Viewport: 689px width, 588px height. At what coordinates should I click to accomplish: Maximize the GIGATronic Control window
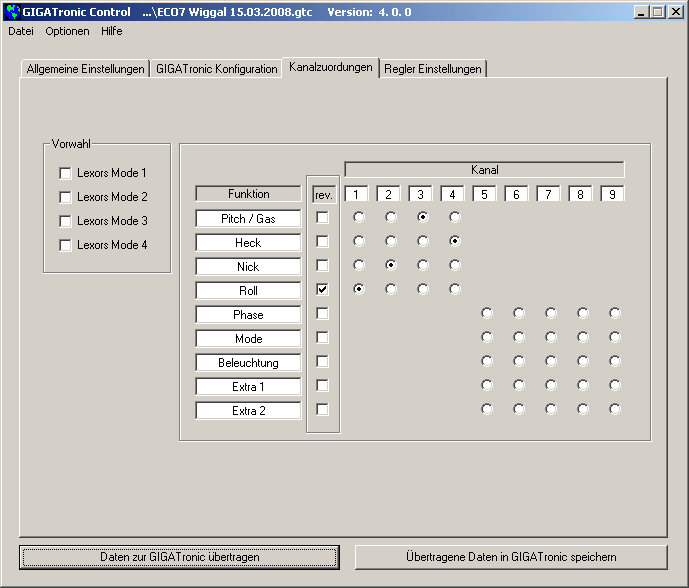point(658,12)
